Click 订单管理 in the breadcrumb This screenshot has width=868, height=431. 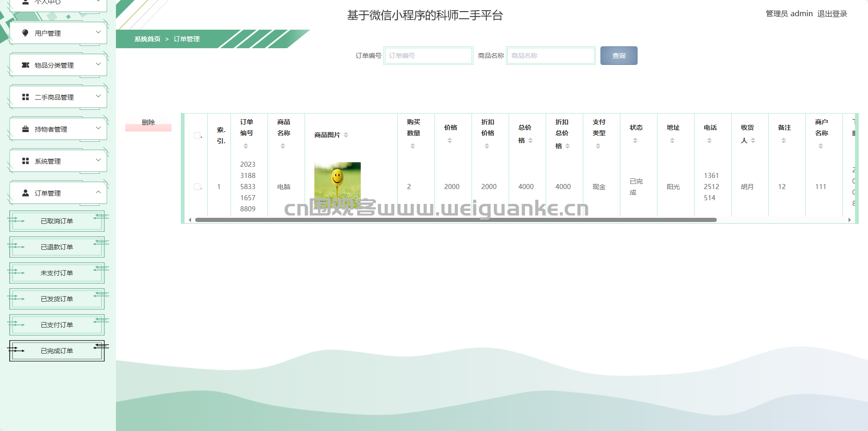[x=187, y=39]
